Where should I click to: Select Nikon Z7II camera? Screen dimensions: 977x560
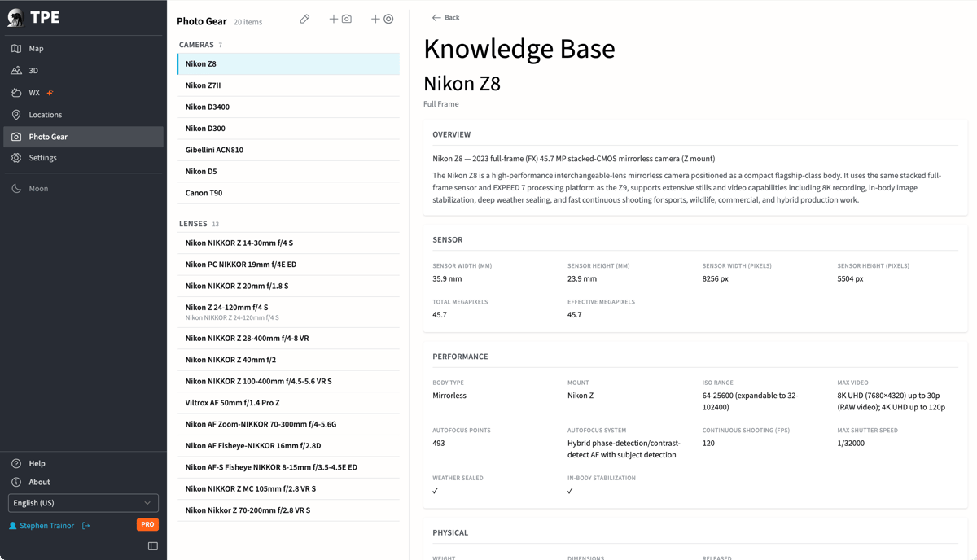coord(288,85)
